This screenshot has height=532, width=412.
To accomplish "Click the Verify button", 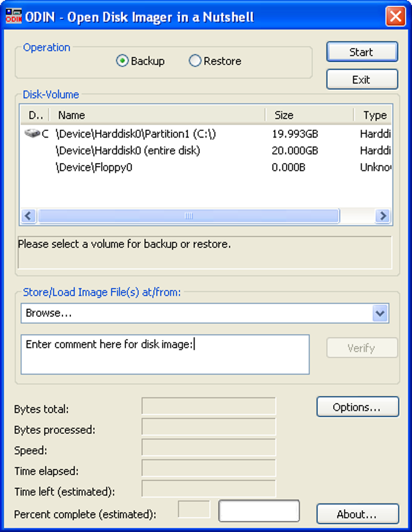I will coord(362,348).
